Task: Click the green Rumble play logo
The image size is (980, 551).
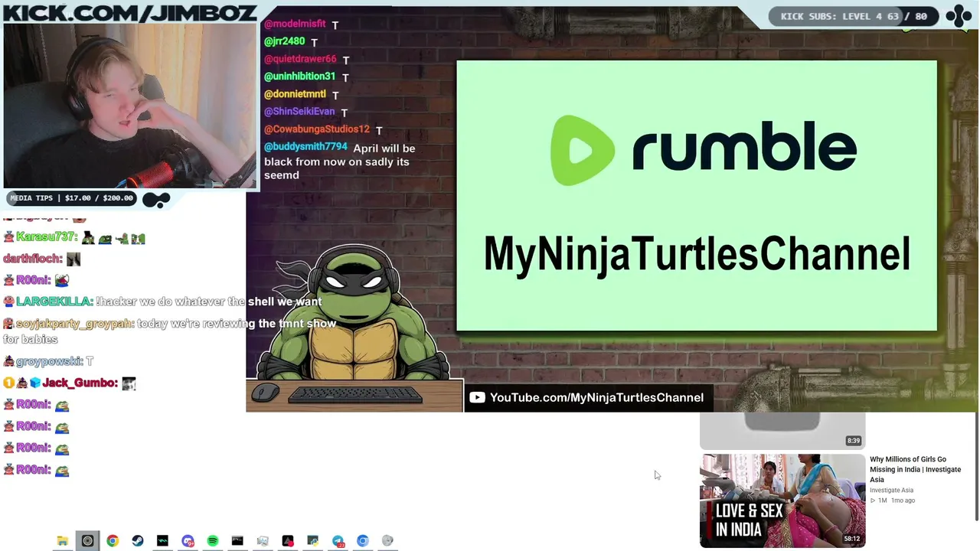Action: click(583, 150)
